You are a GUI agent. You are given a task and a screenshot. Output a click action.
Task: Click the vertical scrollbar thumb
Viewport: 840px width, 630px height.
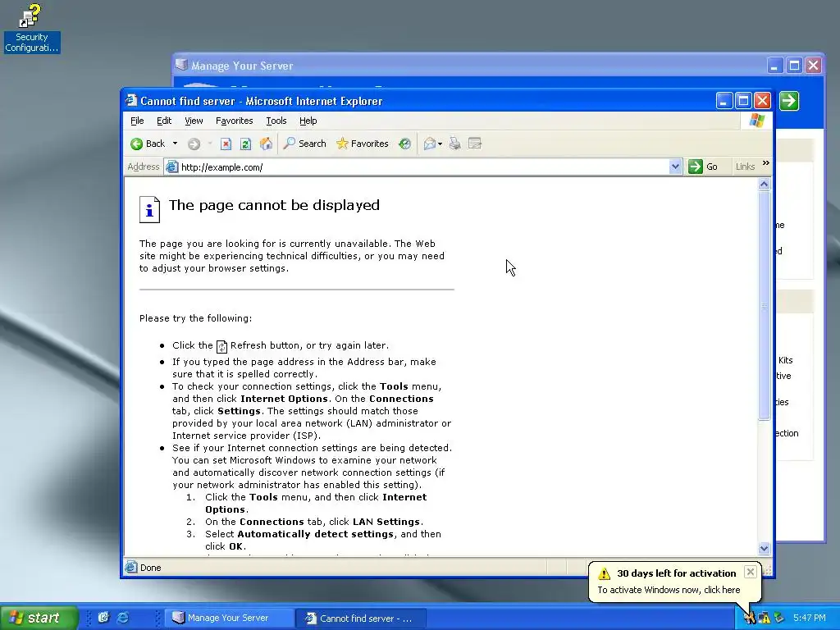click(764, 305)
